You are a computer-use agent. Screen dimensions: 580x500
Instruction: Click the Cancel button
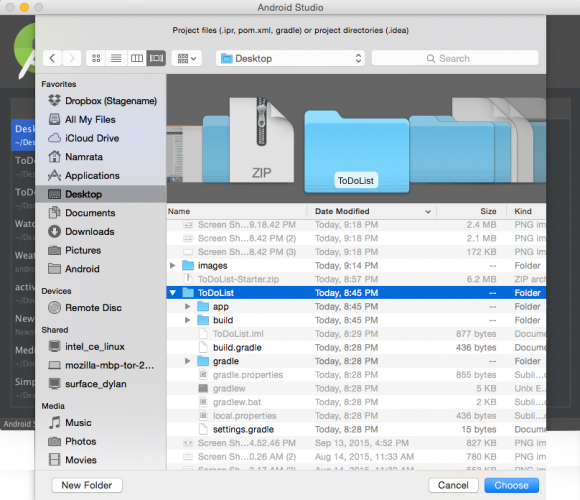(x=453, y=485)
